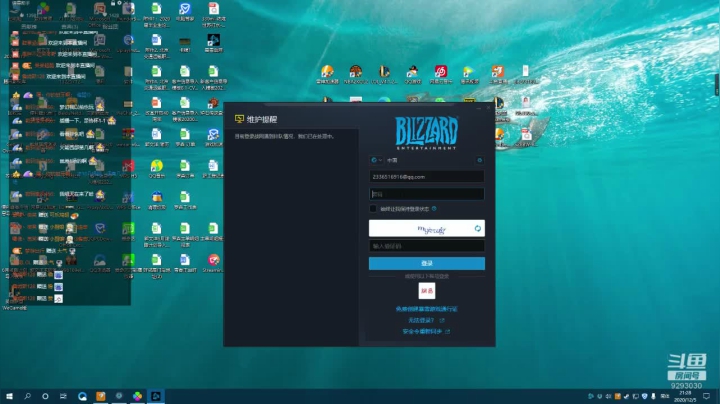Open Task View in taskbar
This screenshot has height=404, width=720.
pyautogui.click(x=63, y=396)
